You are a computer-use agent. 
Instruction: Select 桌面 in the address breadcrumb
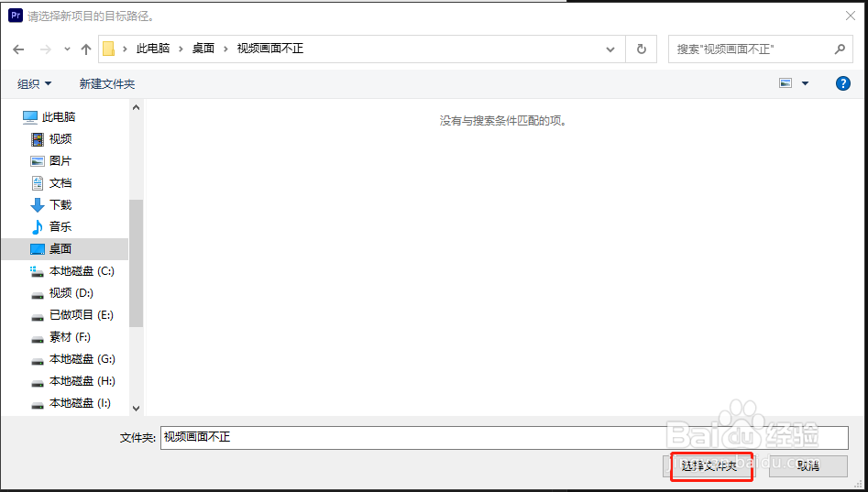point(203,49)
